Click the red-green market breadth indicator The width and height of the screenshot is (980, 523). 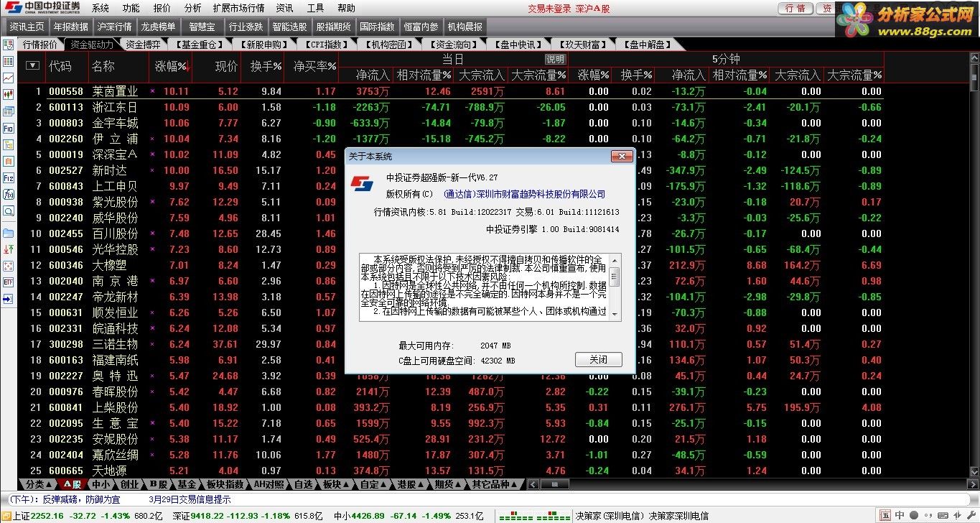[535, 516]
